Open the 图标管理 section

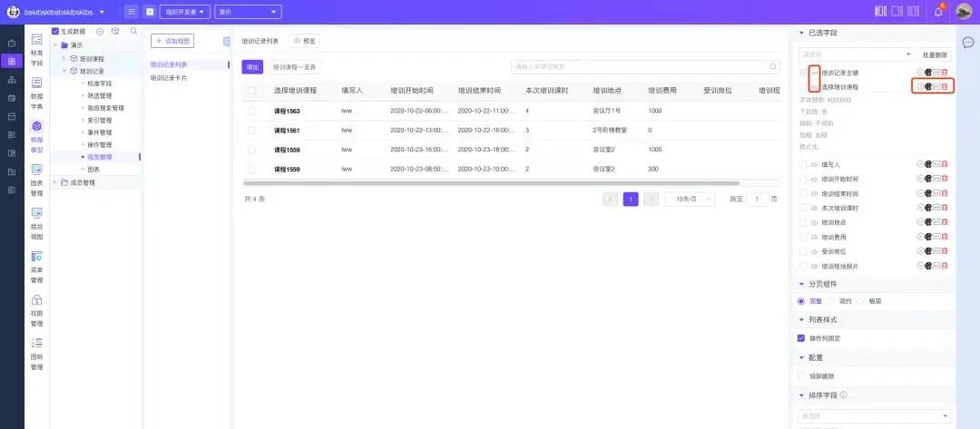tap(37, 354)
